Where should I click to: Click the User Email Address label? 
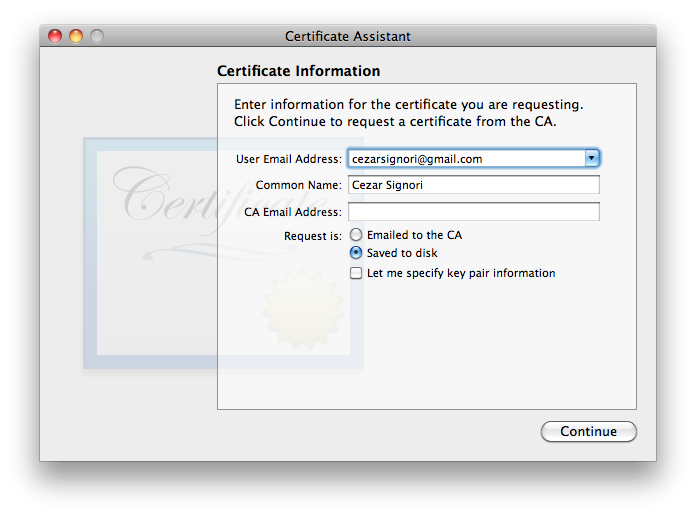click(289, 159)
